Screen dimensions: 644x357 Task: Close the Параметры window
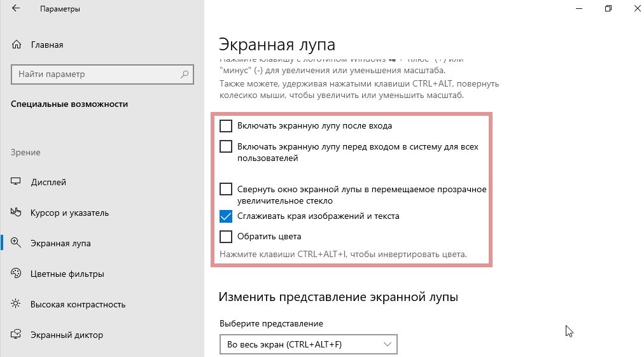[x=636, y=9]
